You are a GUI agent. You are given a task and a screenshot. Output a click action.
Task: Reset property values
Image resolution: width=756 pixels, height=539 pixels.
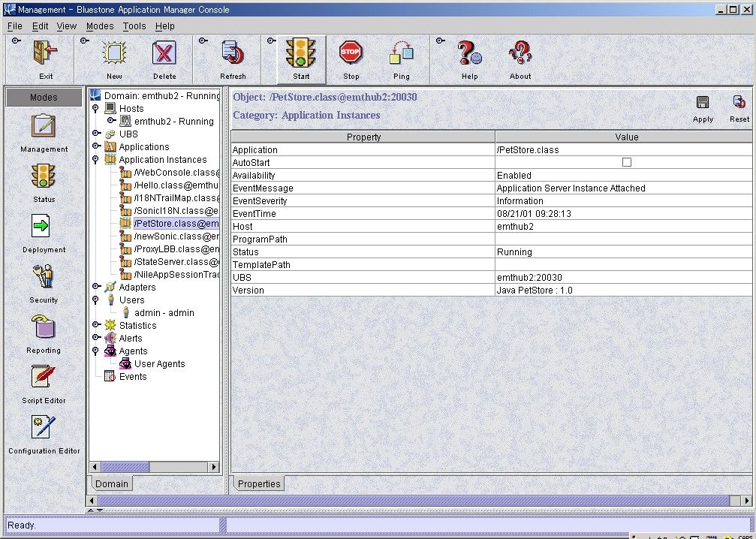739,102
